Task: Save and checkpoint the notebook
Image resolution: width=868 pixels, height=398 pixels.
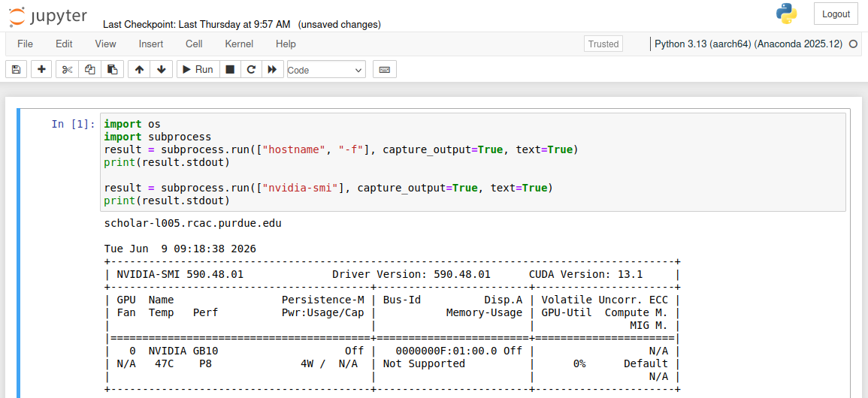Action: [16, 70]
